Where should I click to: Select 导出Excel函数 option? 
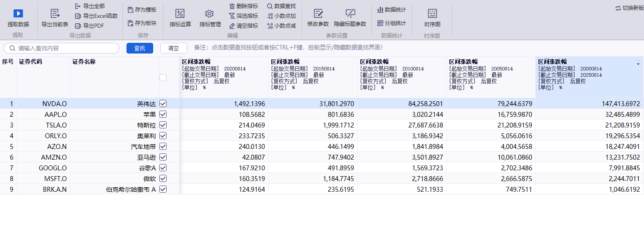click(96, 16)
